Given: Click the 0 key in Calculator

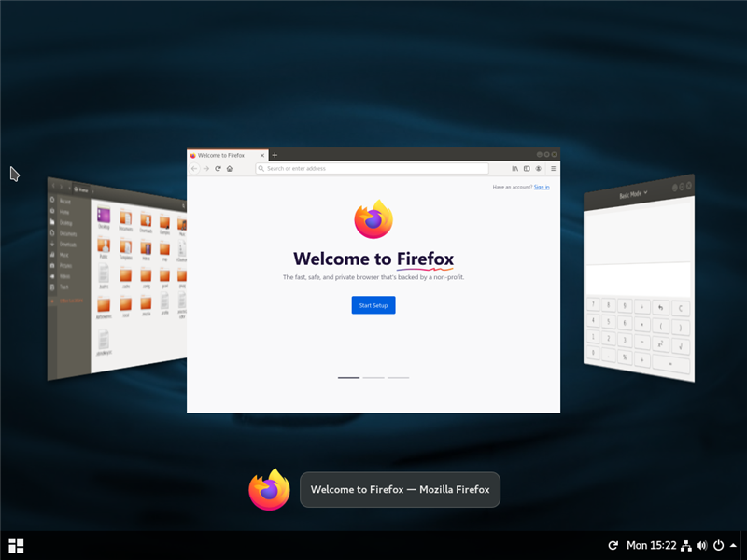Looking at the screenshot, I should point(593,353).
